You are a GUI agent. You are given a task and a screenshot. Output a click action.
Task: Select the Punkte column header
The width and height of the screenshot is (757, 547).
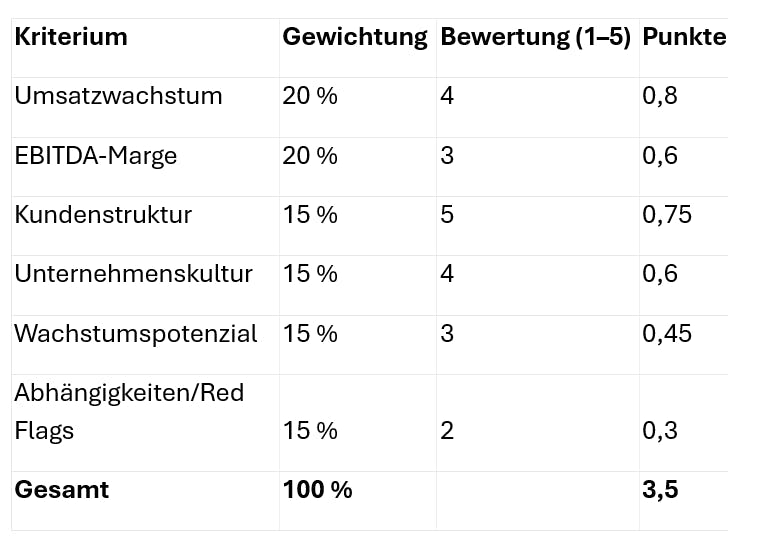point(684,37)
